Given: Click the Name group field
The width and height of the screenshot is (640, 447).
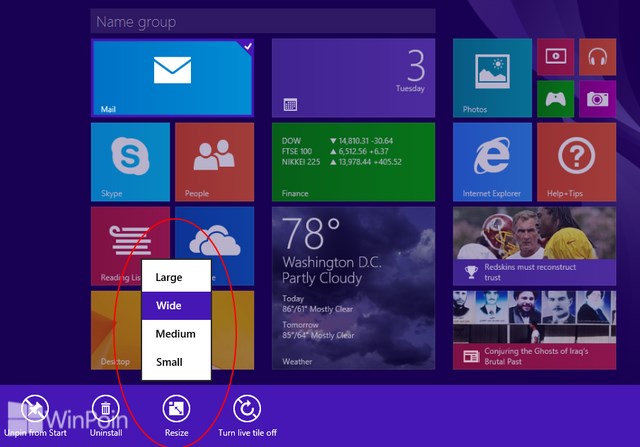Looking at the screenshot, I should (263, 21).
